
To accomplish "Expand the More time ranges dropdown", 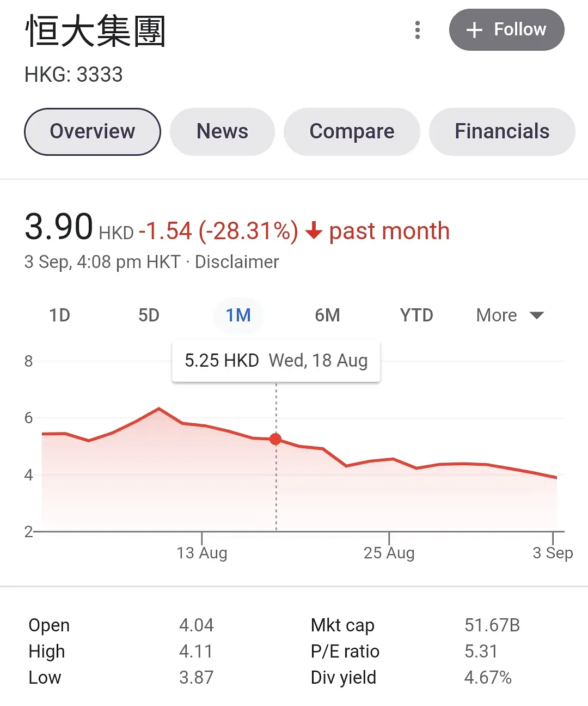I will point(510,315).
